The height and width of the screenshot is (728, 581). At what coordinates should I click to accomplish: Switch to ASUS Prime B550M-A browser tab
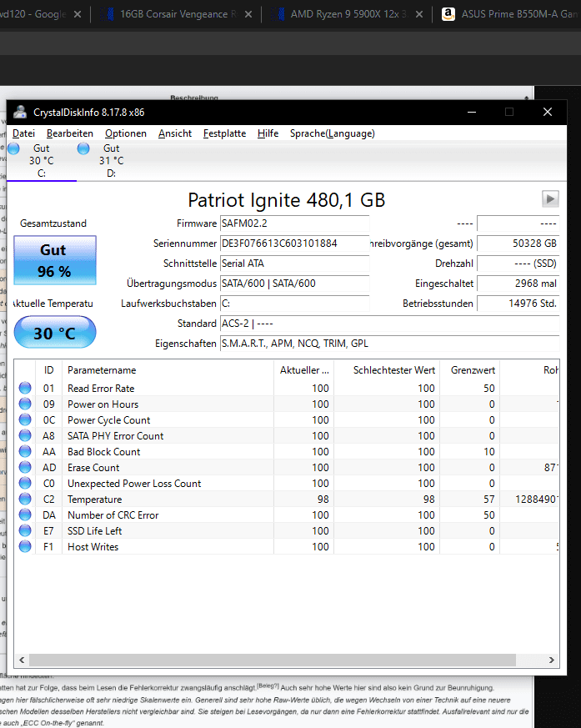pos(508,14)
